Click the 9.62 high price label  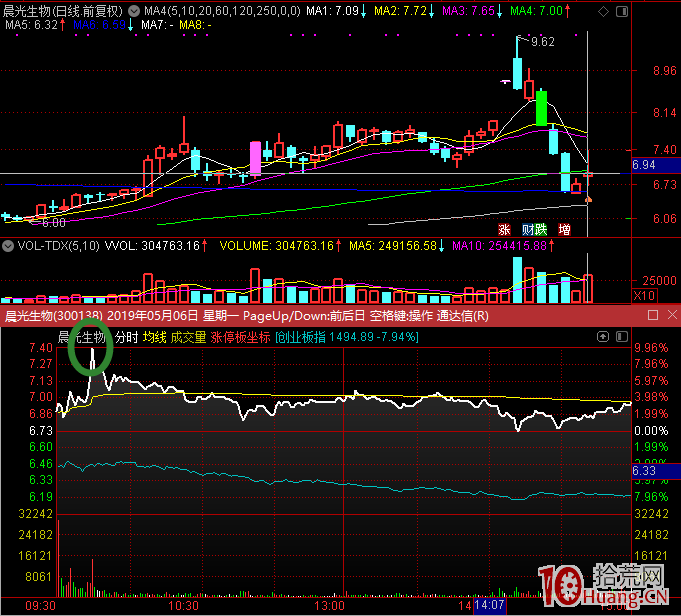coord(543,42)
